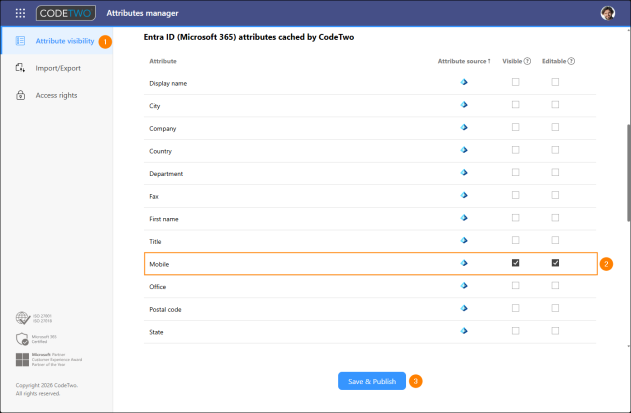Click Office attribute source icon
This screenshot has width=631, height=413.
pyautogui.click(x=464, y=285)
